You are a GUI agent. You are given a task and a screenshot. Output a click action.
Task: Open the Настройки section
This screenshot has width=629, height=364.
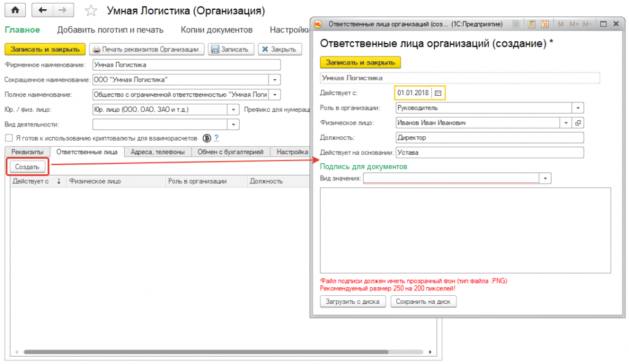tap(289, 29)
